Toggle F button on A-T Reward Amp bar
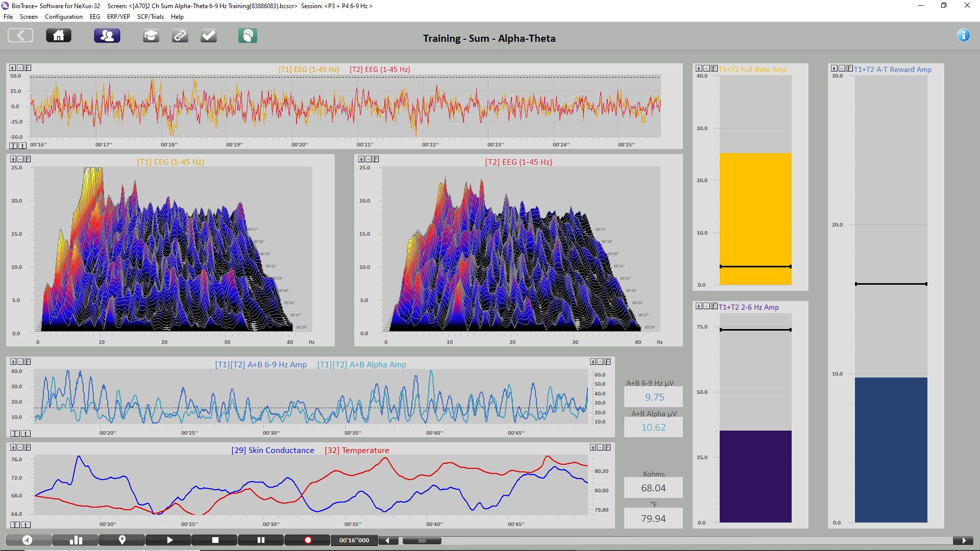The height and width of the screenshot is (551, 980). 849,68
